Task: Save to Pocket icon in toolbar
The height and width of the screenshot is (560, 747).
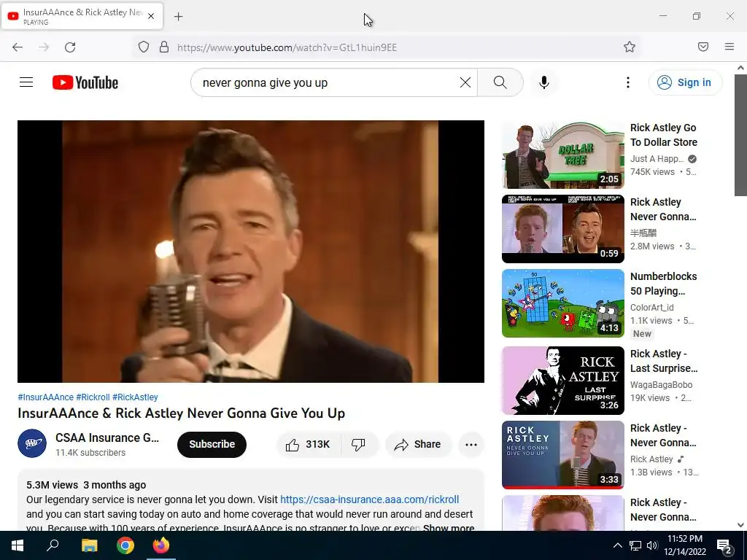Action: (703, 47)
